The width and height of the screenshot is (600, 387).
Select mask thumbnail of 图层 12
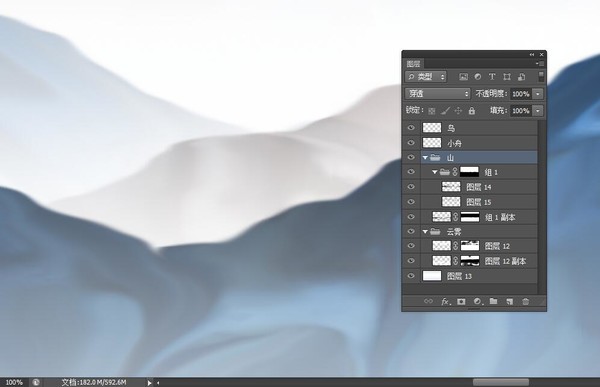[470, 246]
